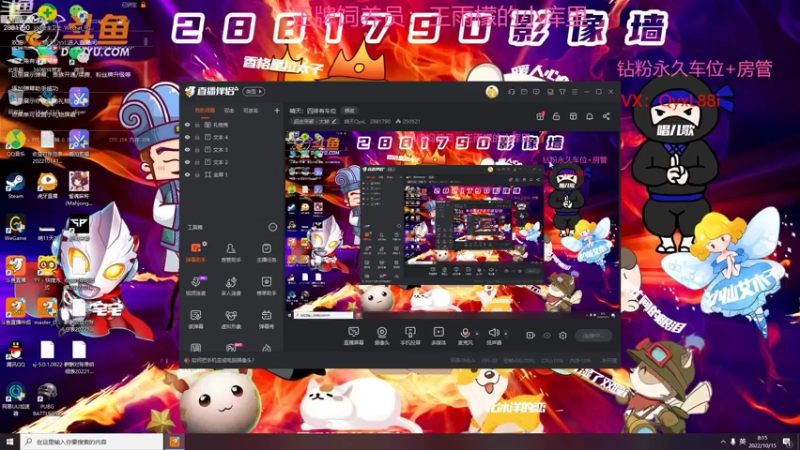Click the taskbar clock showing 8:15
Screen dimensions: 800x450
pos(764,442)
